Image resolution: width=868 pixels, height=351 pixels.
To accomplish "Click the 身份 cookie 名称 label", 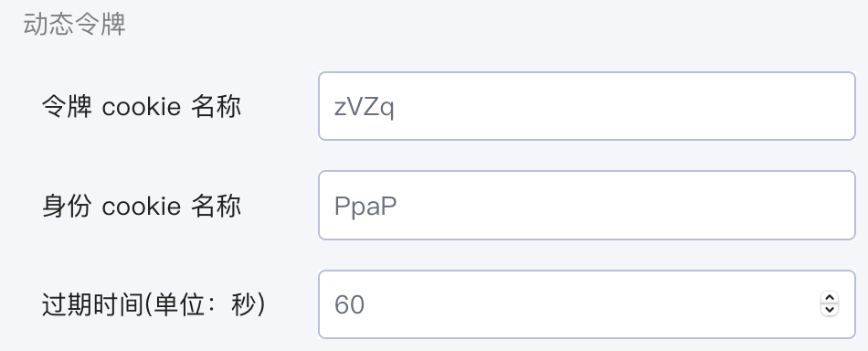I will coord(141,206).
